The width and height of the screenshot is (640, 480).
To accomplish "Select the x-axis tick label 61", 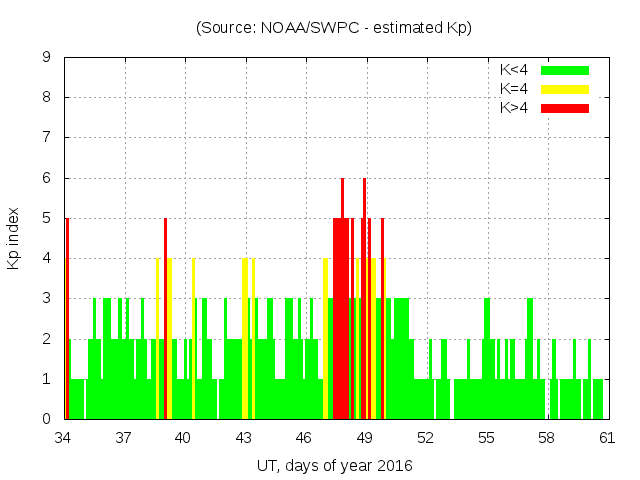I will pyautogui.click(x=607, y=438).
